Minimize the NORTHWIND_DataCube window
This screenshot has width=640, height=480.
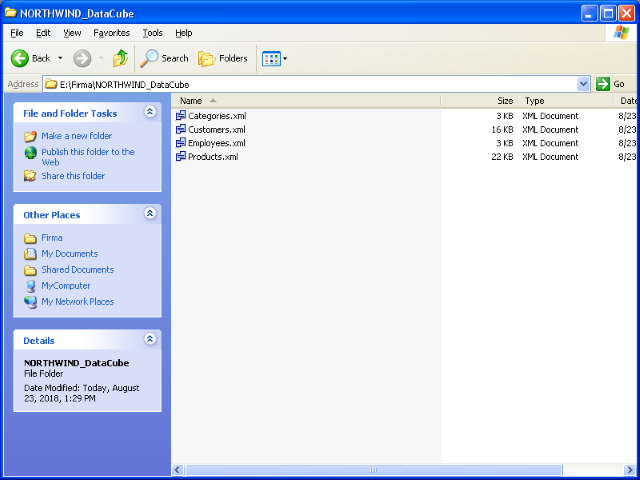pos(589,13)
